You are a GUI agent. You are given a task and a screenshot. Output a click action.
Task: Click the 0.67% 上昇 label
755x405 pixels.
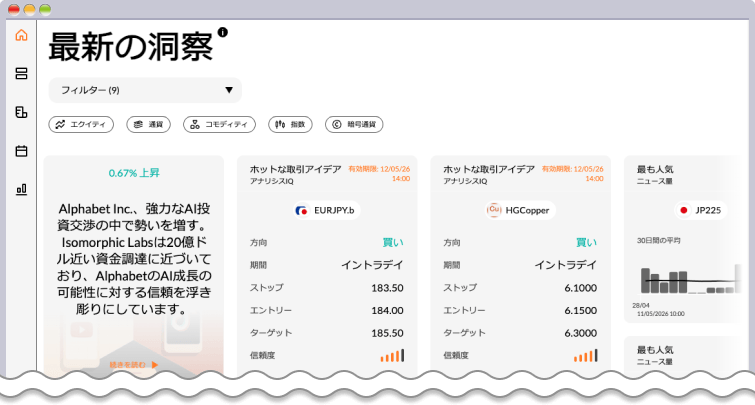tap(134, 173)
